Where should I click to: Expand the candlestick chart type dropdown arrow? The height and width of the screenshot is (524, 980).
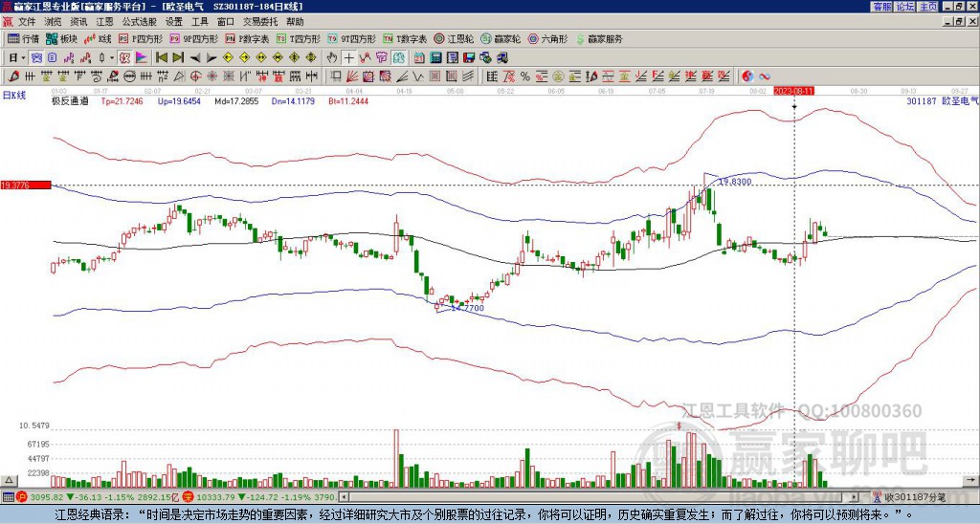click(112, 57)
